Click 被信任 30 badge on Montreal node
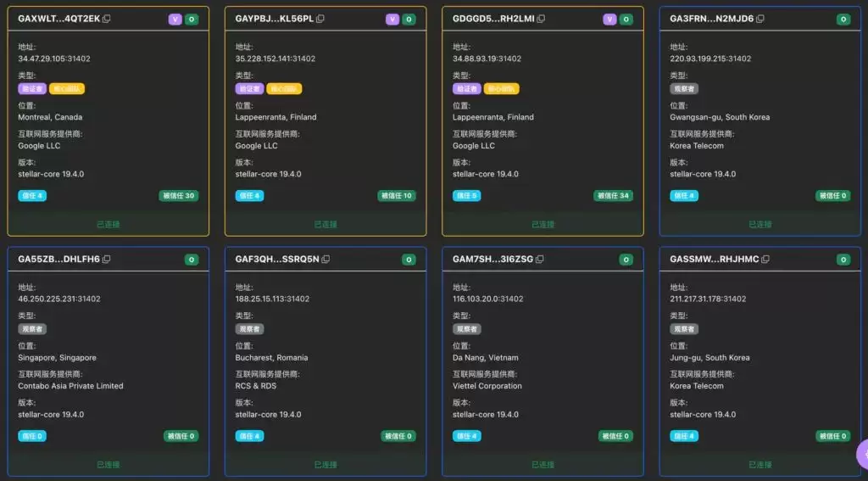 point(178,196)
